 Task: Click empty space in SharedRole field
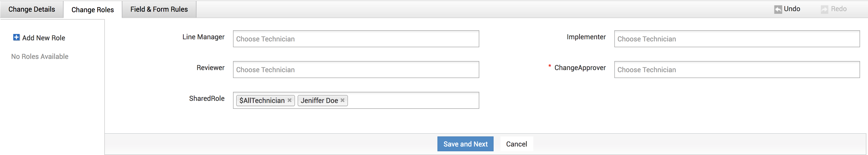413,100
